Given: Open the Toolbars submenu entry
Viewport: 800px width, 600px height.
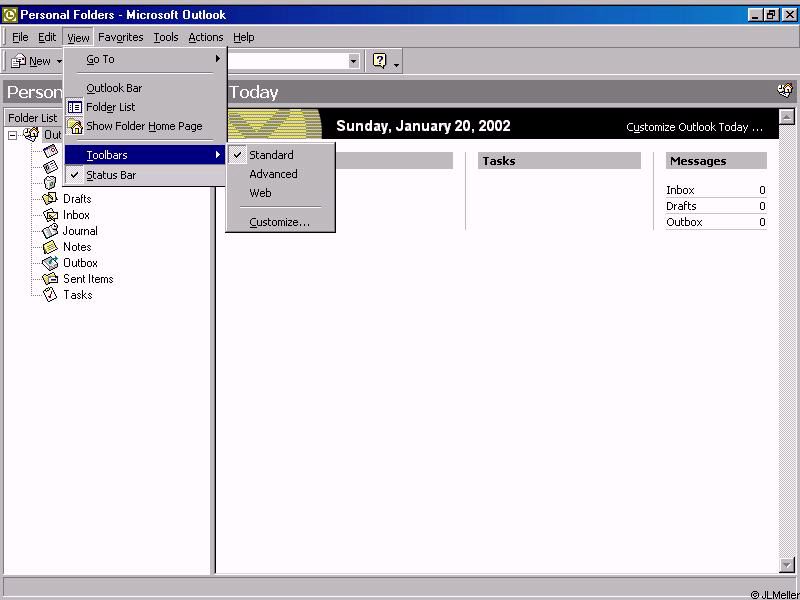Looking at the screenshot, I should [145, 155].
